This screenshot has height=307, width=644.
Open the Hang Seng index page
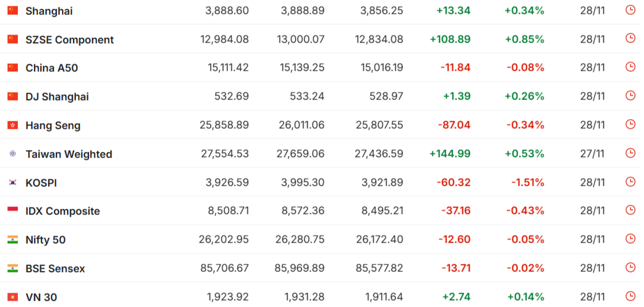53,125
